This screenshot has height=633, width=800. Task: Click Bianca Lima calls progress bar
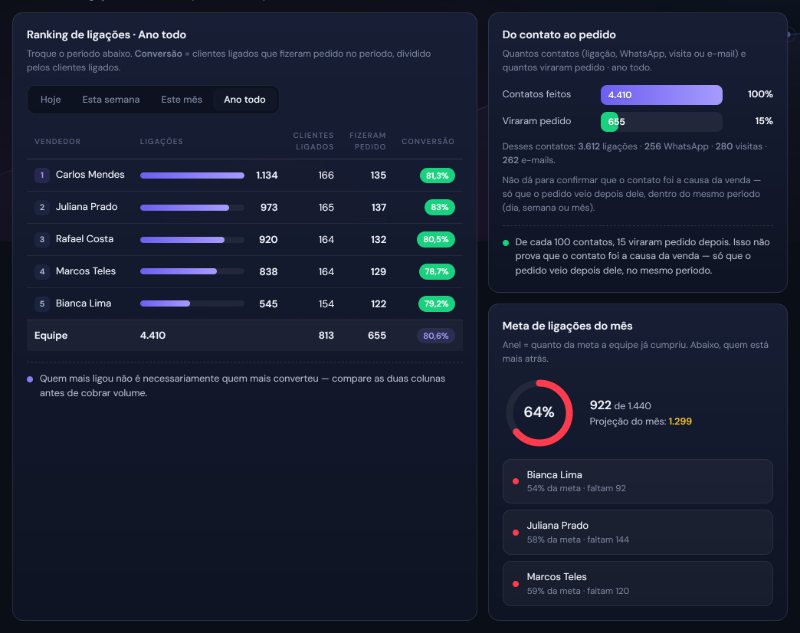pos(192,303)
